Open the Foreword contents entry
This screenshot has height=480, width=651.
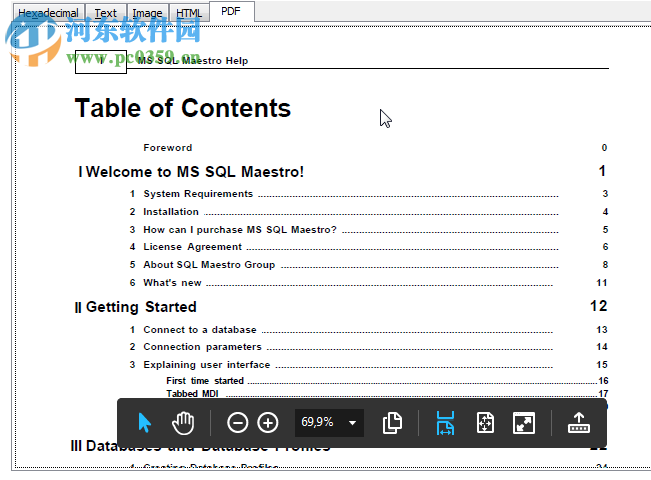tap(168, 147)
